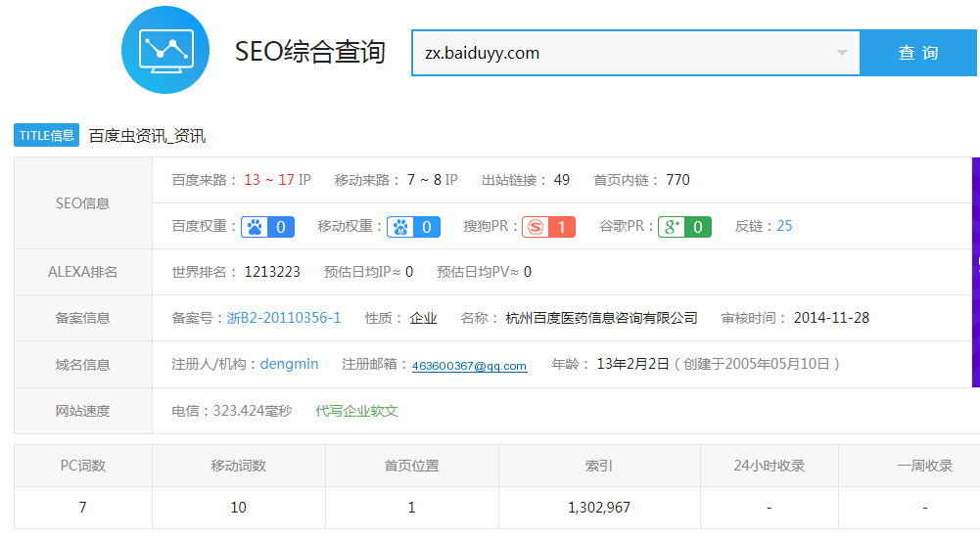Click the PC词数 value 7
The image size is (980, 537).
[82, 507]
